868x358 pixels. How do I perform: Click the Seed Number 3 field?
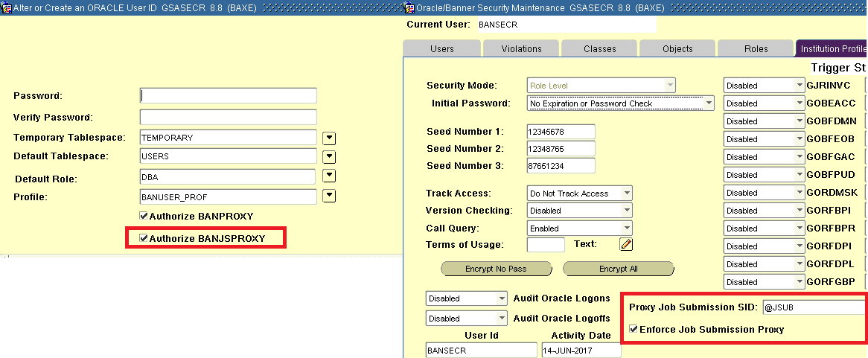561,165
